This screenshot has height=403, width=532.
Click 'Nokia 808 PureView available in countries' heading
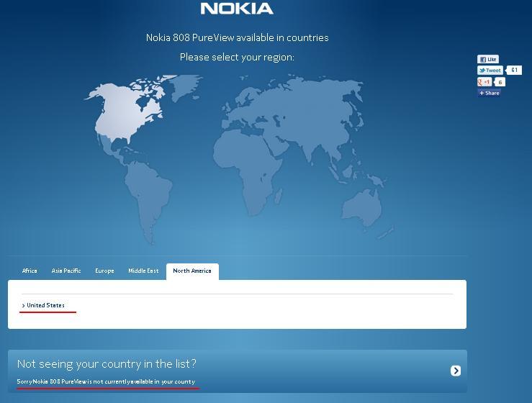tap(237, 37)
